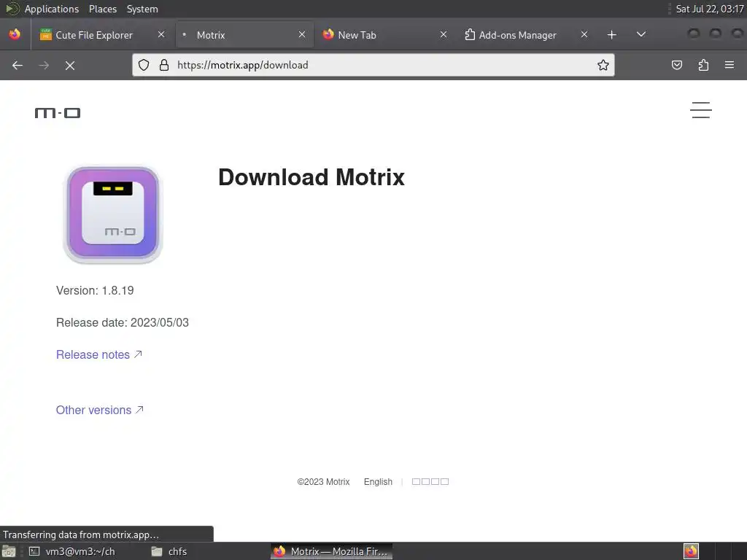Viewport: 747px width, 560px height.
Task: Close the Add-ons Manager tab
Action: (584, 35)
